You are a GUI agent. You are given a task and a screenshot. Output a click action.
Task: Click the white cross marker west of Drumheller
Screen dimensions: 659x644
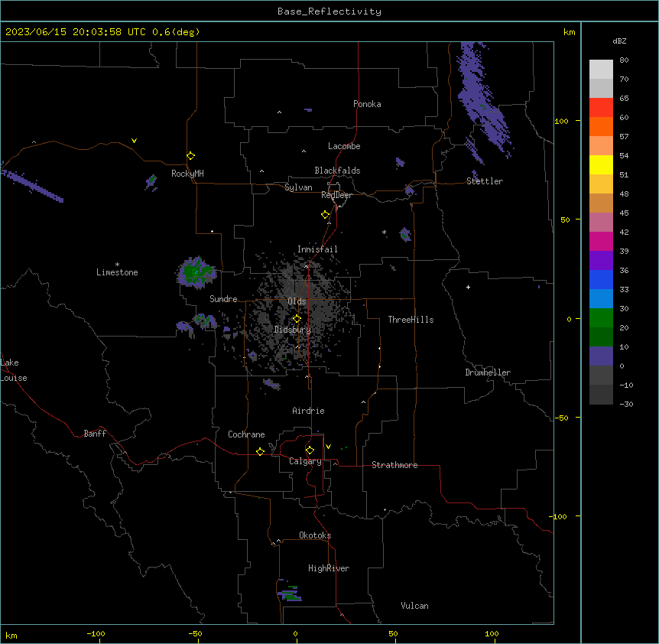468,287
